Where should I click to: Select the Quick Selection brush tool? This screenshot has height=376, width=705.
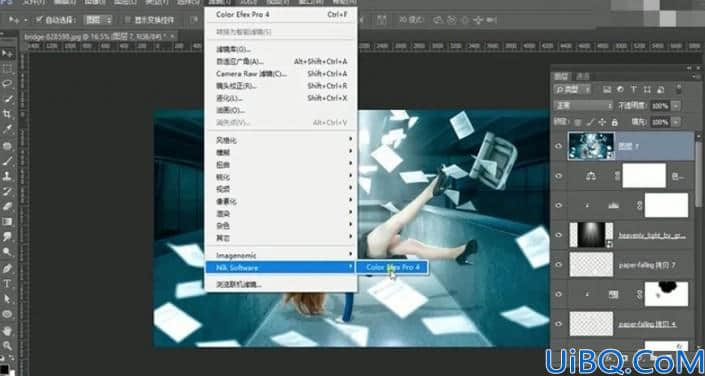(7, 99)
